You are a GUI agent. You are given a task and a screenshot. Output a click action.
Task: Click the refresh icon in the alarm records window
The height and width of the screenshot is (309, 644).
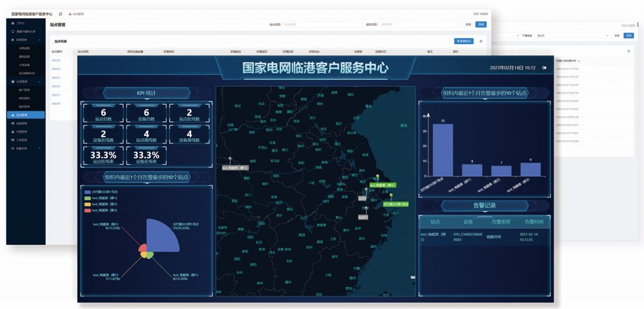(x=628, y=51)
